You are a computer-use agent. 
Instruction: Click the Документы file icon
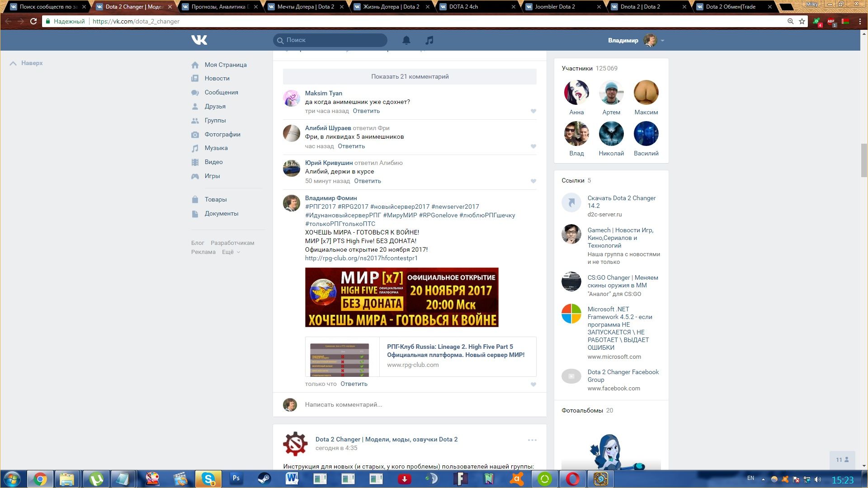point(195,214)
